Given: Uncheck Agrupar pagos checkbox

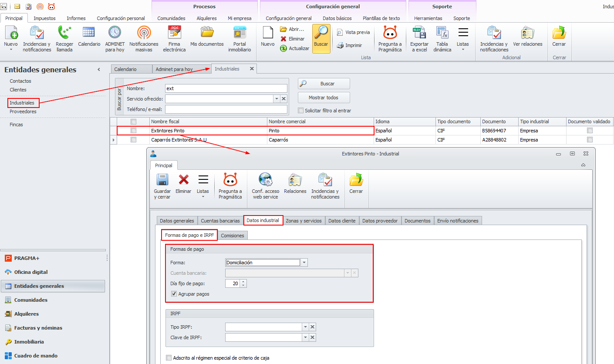Looking at the screenshot, I should (x=174, y=294).
